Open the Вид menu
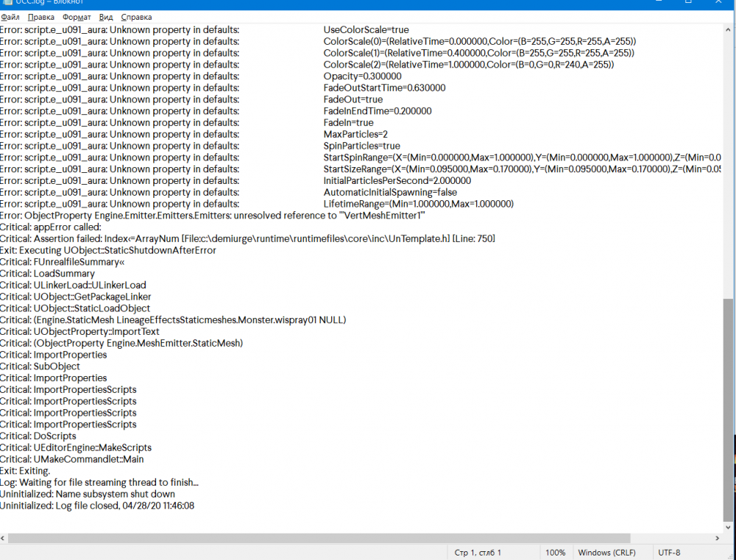 tap(106, 16)
